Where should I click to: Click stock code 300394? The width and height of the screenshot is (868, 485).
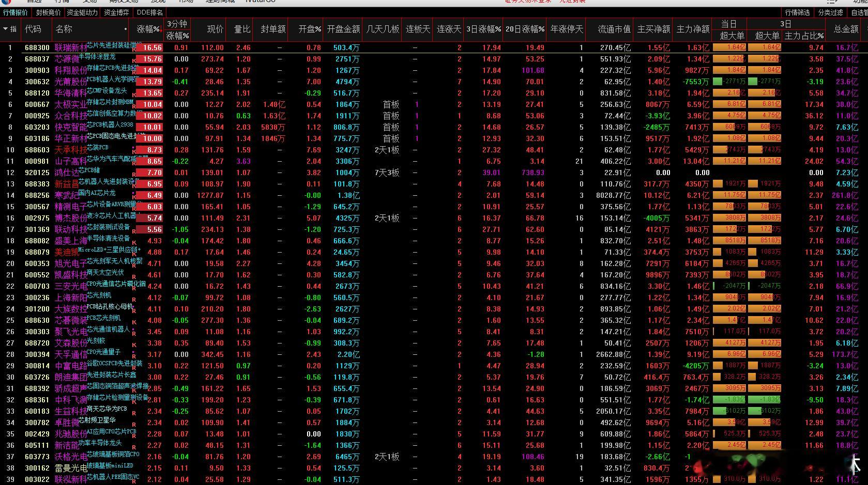tap(37, 354)
